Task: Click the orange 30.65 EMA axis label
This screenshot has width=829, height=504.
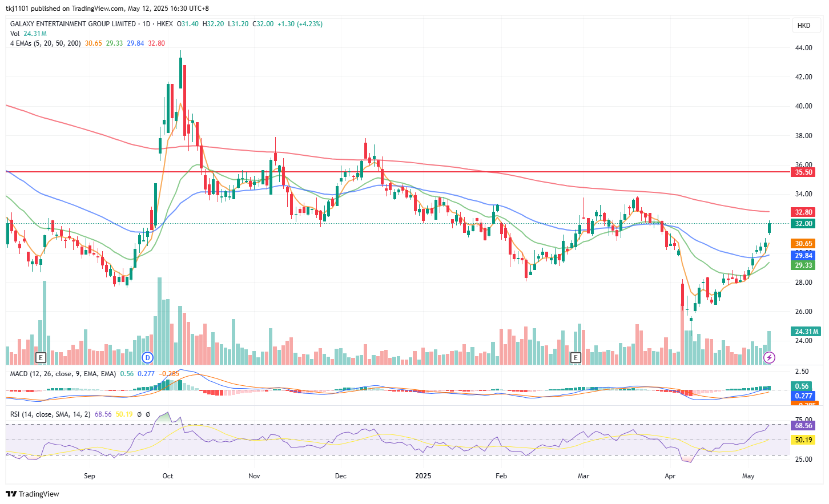Action: [804, 244]
